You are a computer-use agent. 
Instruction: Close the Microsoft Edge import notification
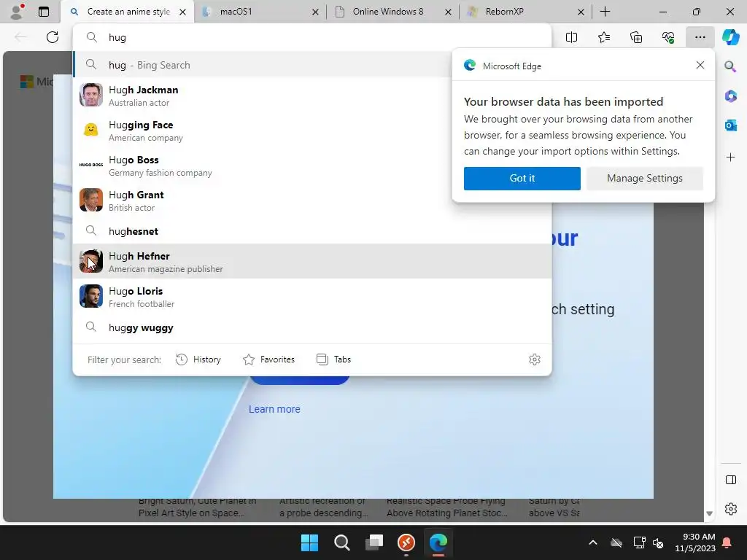click(700, 65)
